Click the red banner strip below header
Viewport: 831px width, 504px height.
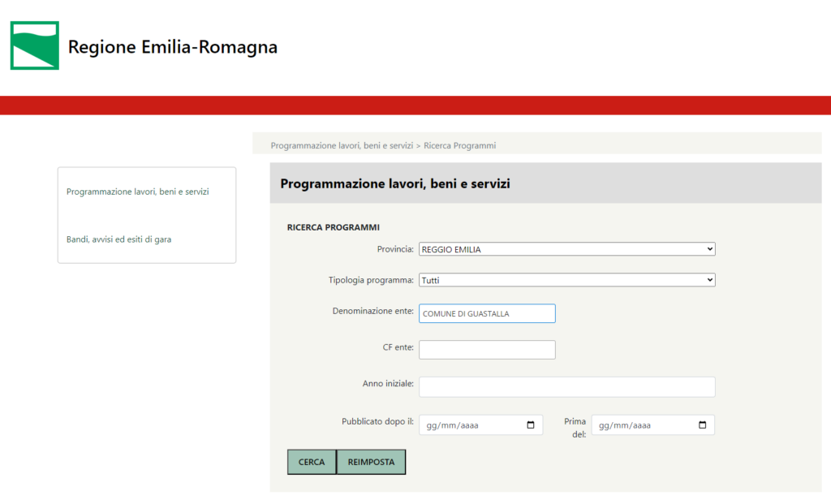point(415,106)
